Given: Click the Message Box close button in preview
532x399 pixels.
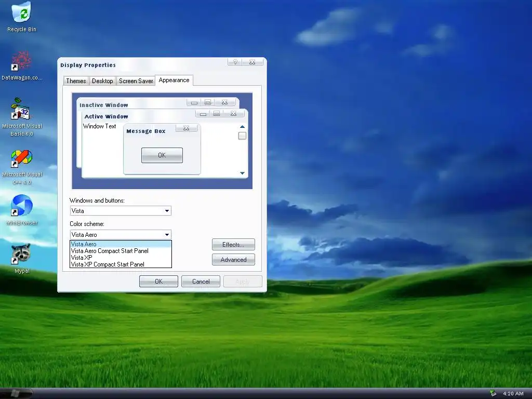Looking at the screenshot, I should tap(187, 128).
